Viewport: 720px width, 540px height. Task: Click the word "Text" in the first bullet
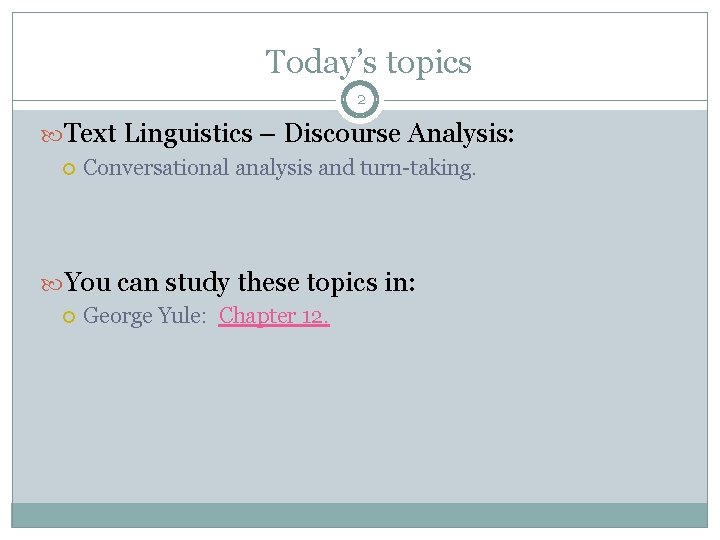pyautogui.click(x=91, y=133)
